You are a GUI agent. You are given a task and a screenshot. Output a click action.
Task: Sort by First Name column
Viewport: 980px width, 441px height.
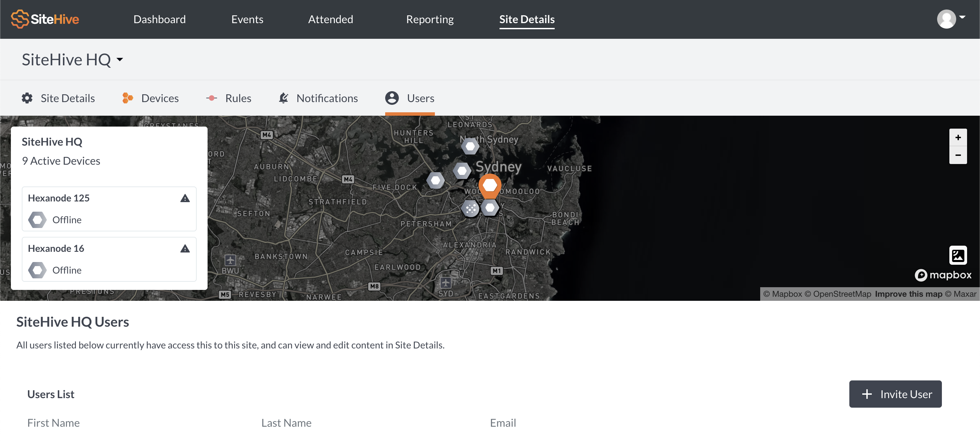pyautogui.click(x=53, y=423)
